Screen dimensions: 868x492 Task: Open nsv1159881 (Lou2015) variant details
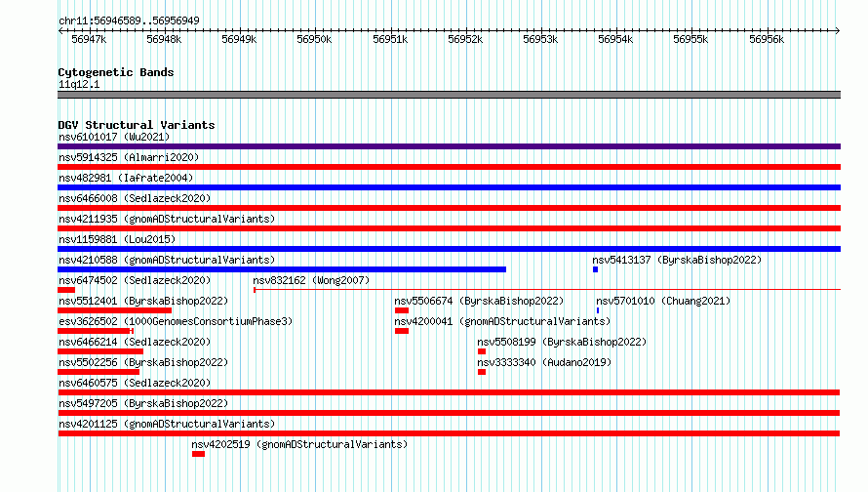click(x=117, y=239)
